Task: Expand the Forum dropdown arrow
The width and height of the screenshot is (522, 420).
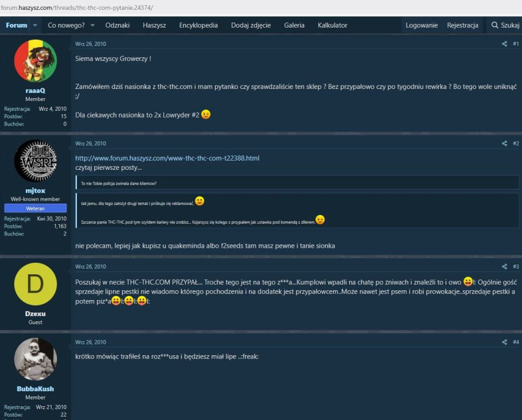Action: point(35,25)
